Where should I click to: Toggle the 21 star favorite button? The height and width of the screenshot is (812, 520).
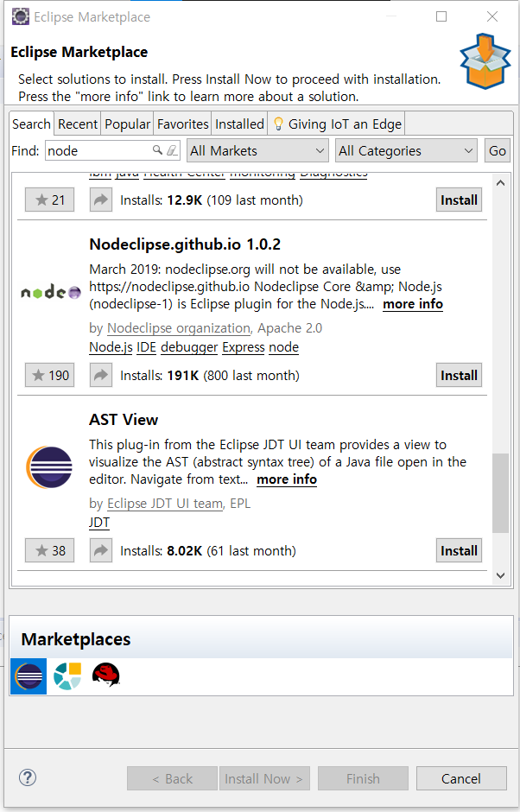50,200
